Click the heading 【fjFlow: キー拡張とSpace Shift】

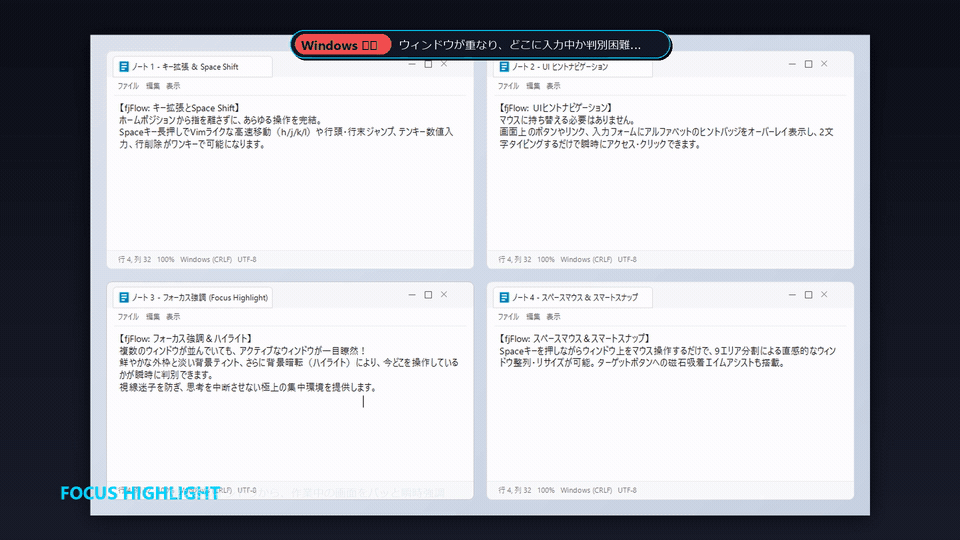[x=179, y=108]
